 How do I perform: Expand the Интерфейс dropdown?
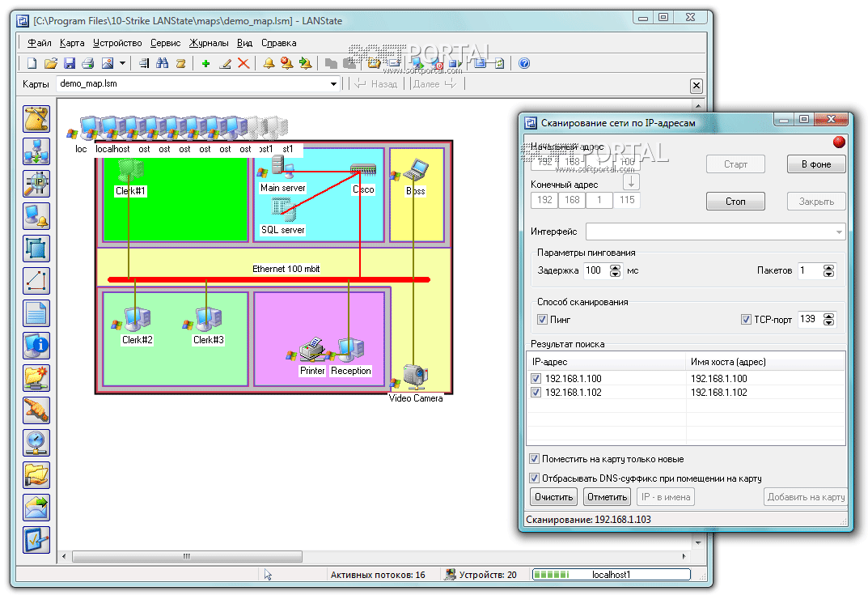(839, 232)
